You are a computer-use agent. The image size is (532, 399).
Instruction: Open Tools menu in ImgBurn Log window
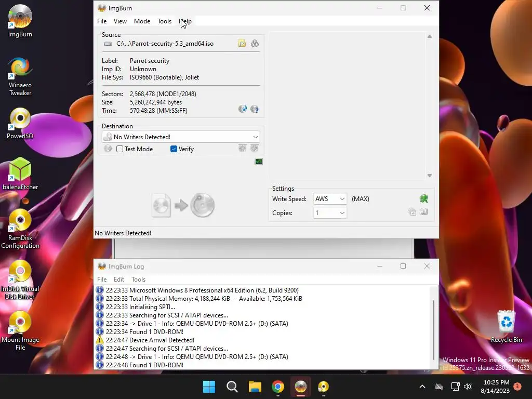[138, 279]
